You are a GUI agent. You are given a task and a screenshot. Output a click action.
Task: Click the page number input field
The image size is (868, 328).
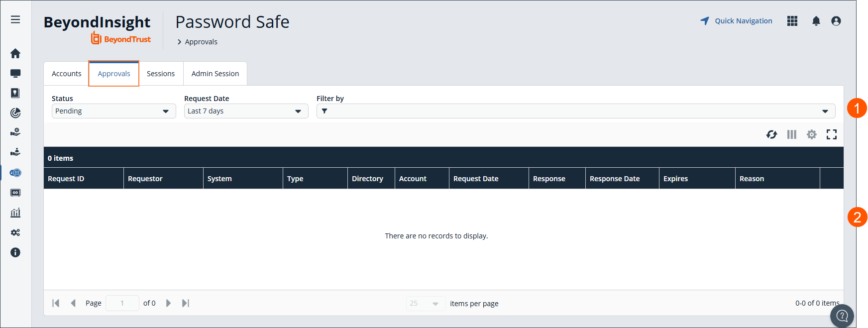pos(122,303)
